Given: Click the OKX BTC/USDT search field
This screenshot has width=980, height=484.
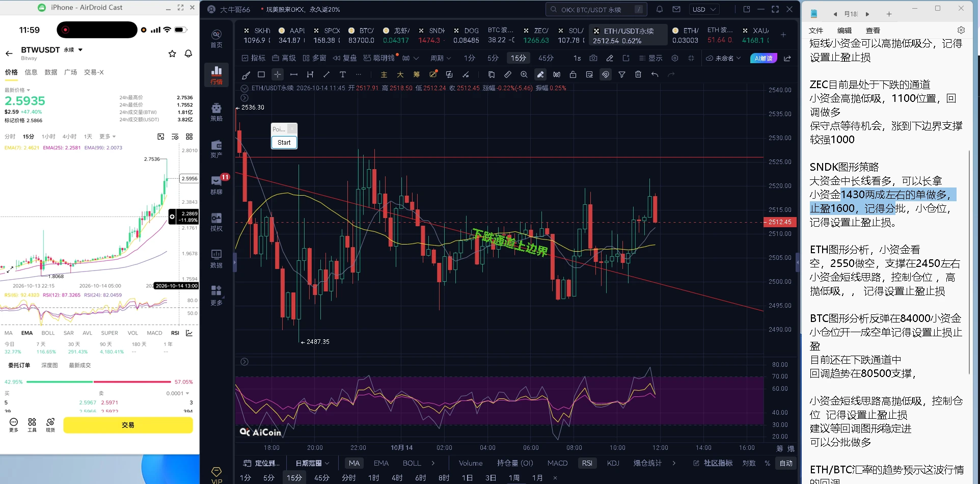Looking at the screenshot, I should [x=596, y=9].
